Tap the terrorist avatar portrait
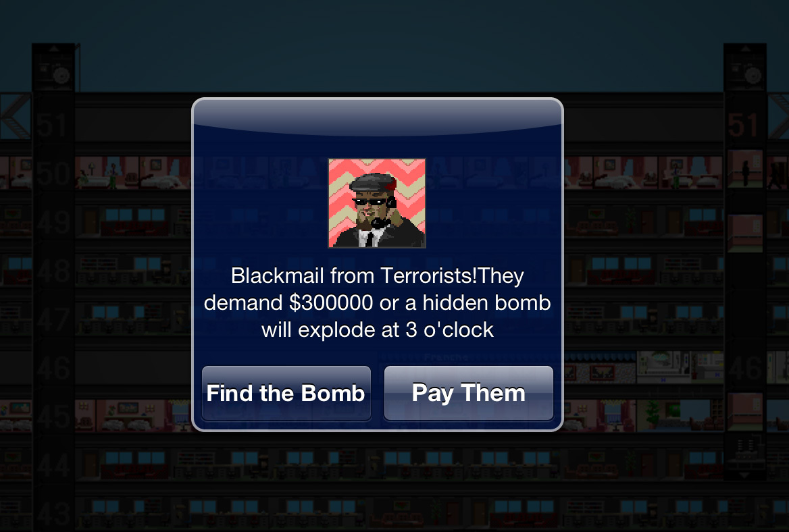This screenshot has height=532, width=789. [x=377, y=203]
